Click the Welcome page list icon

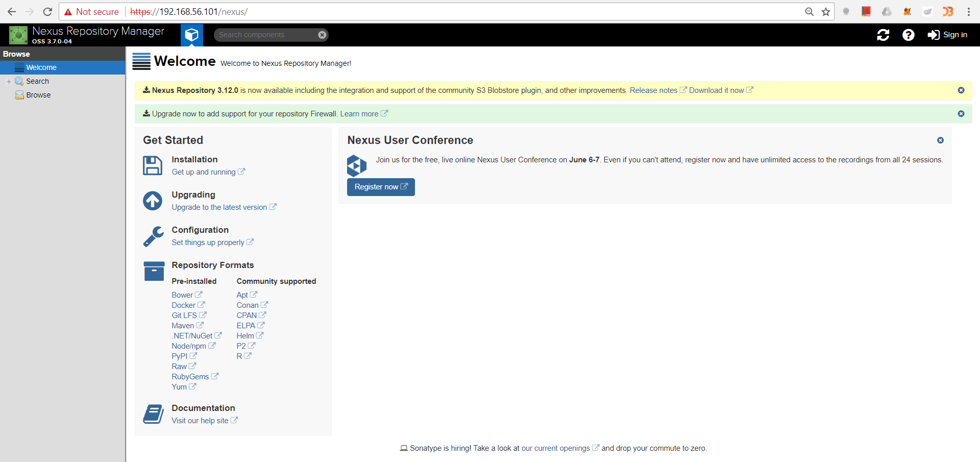coord(141,61)
